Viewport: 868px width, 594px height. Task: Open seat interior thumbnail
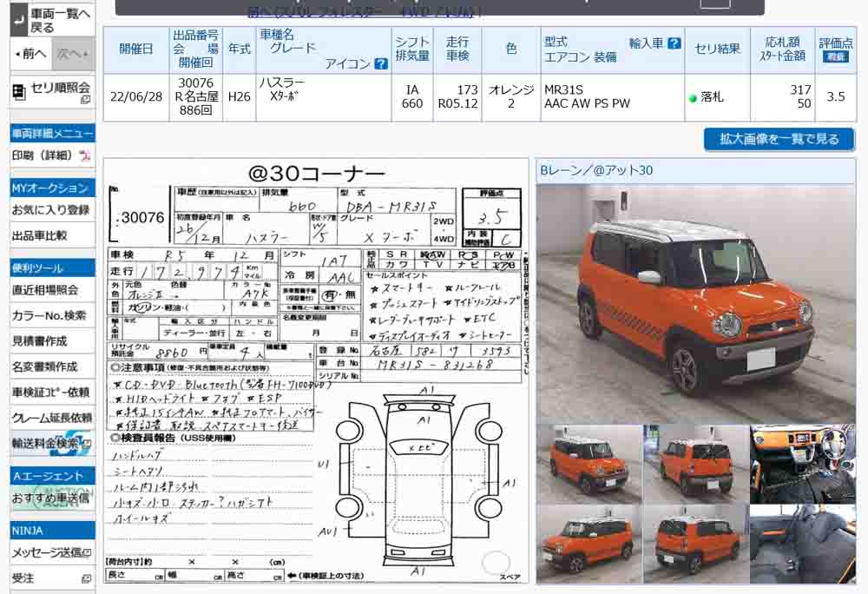tap(803, 544)
